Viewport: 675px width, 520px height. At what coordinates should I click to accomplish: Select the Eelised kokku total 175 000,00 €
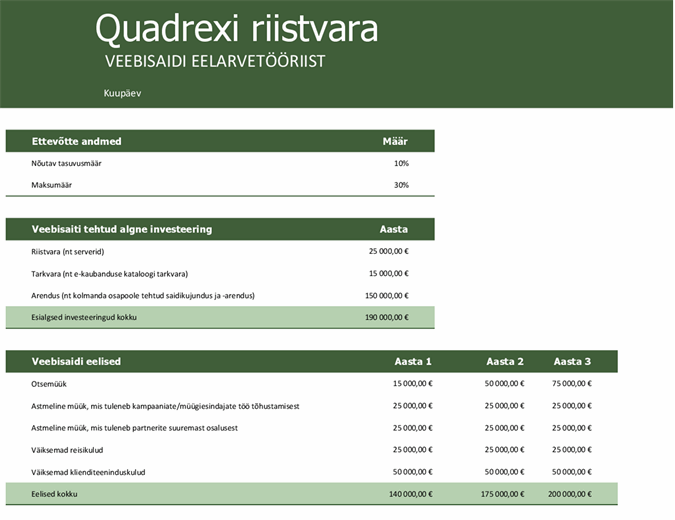click(502, 493)
